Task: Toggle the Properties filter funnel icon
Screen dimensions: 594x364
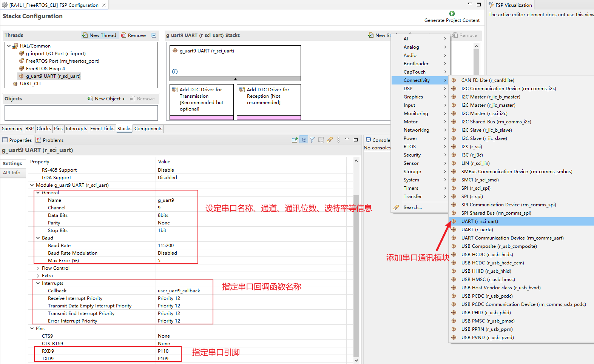Action: (x=312, y=140)
